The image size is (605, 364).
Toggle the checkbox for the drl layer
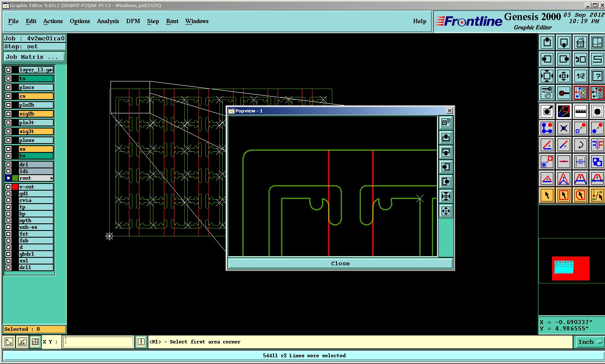[8, 165]
